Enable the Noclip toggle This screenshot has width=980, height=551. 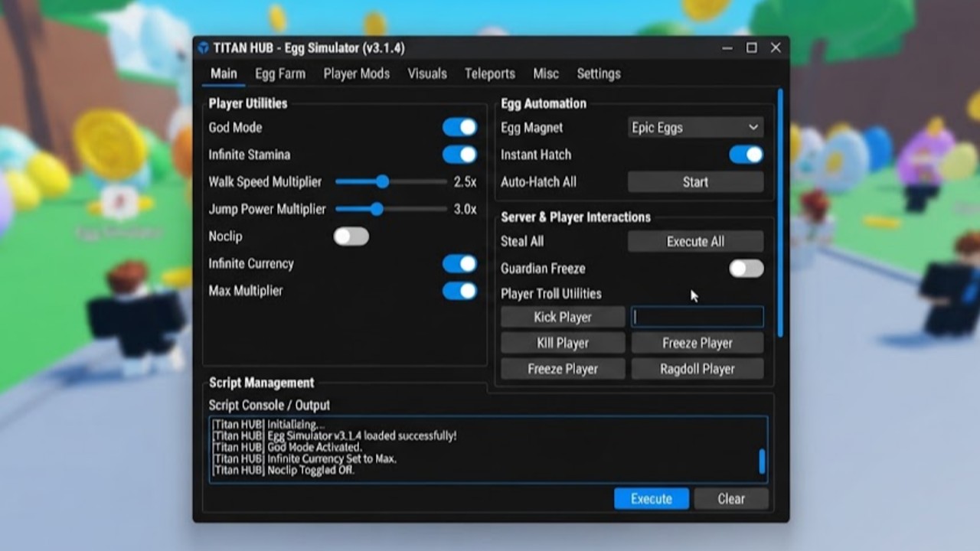click(x=351, y=236)
